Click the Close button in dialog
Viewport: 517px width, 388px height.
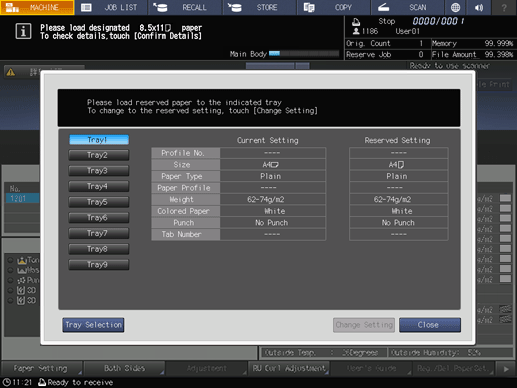[x=430, y=325]
